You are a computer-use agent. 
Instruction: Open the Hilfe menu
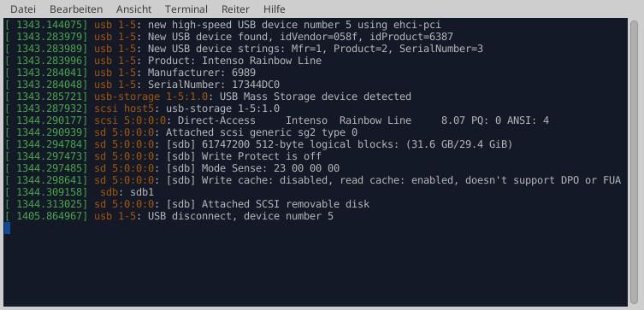274,9
